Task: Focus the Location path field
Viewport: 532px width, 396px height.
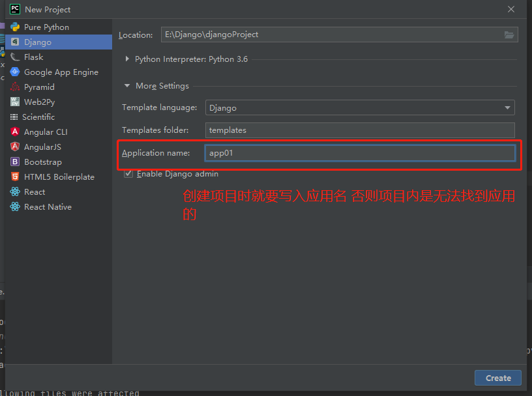Action: click(339, 35)
